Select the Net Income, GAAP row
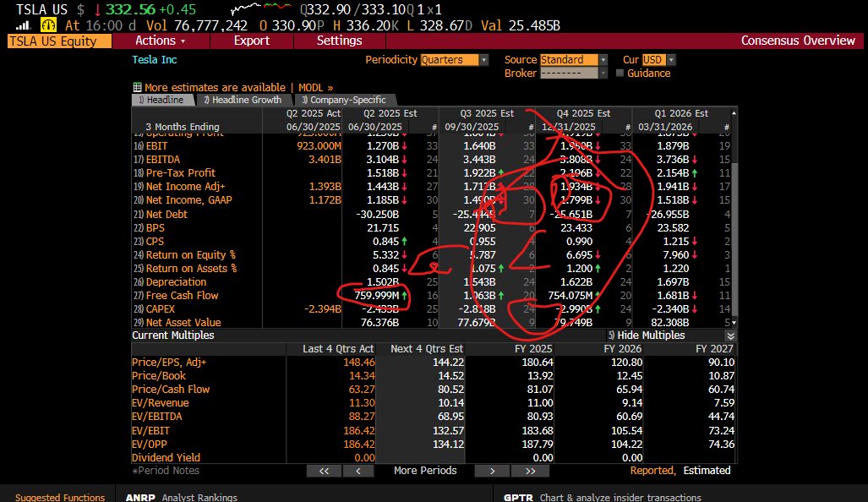Image resolution: width=868 pixels, height=502 pixels. pyautogui.click(x=188, y=199)
